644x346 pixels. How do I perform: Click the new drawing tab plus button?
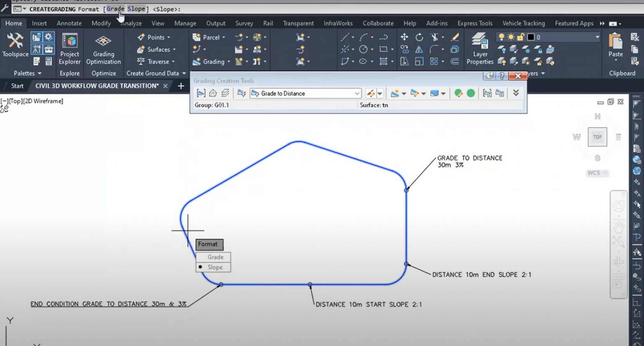pyautogui.click(x=181, y=86)
